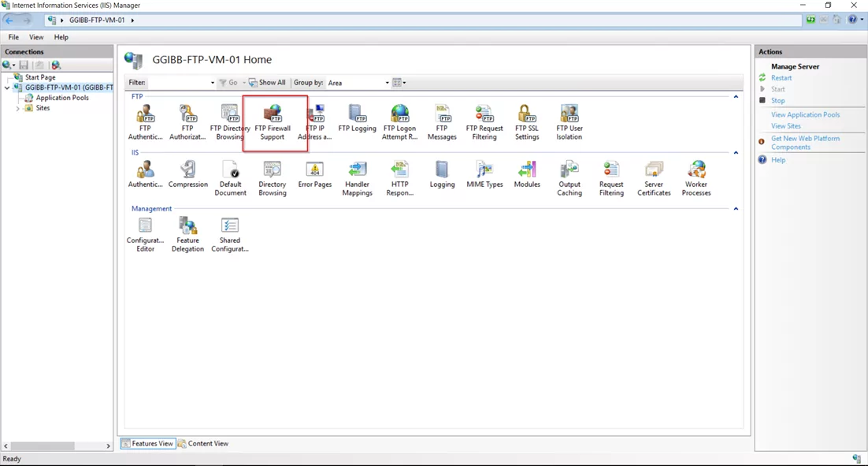Switch to Content View tab
Viewport: 868px width, 466px height.
pos(203,443)
